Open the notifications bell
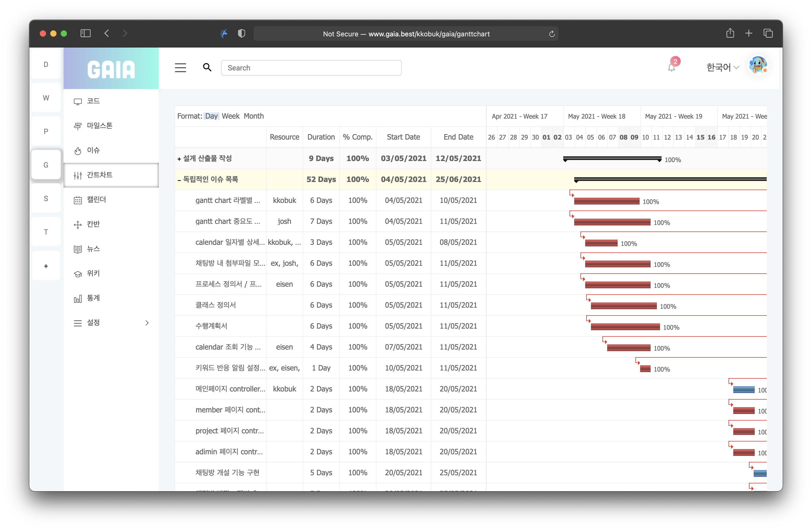 pos(671,67)
